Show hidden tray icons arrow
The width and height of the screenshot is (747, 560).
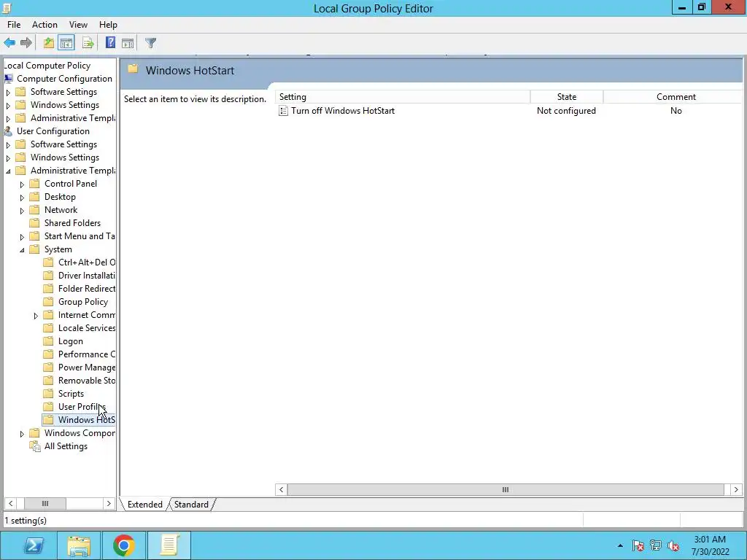pos(620,545)
